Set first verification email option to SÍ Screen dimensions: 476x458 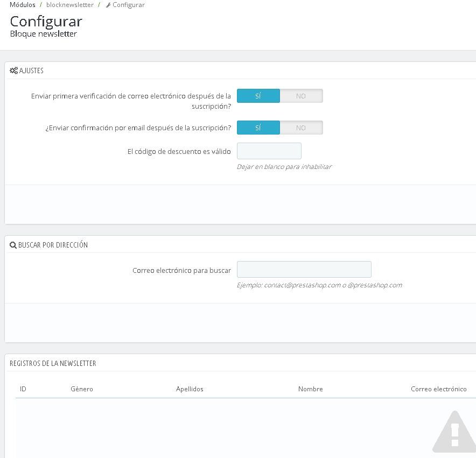pyautogui.click(x=258, y=96)
